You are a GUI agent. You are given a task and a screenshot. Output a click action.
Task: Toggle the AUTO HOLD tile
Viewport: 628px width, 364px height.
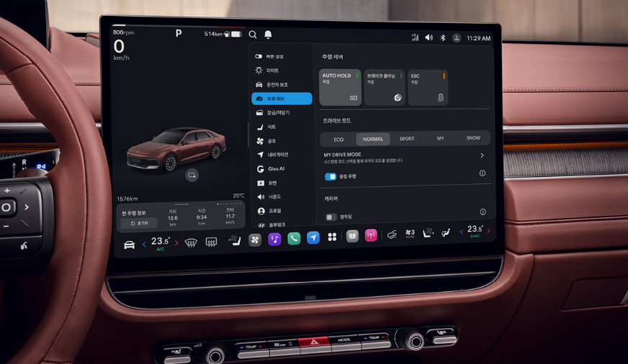[x=340, y=87]
